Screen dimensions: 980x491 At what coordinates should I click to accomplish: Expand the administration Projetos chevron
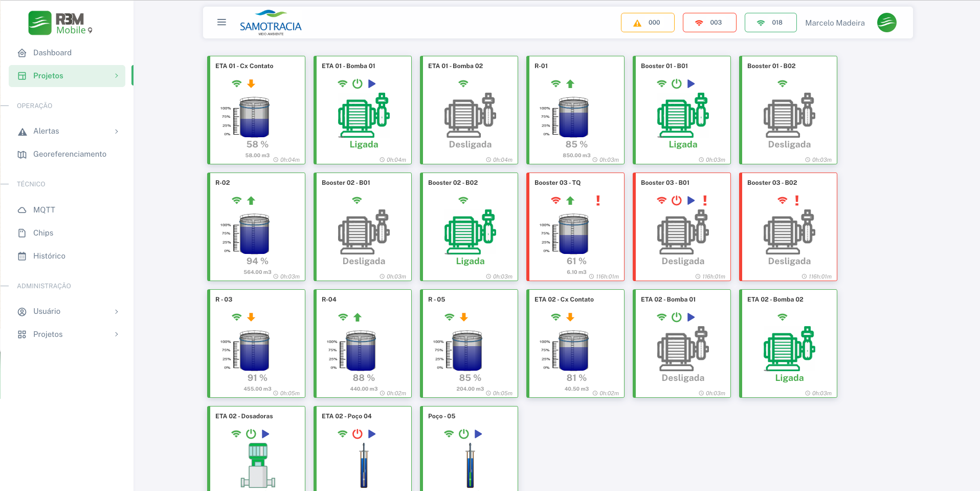(117, 335)
